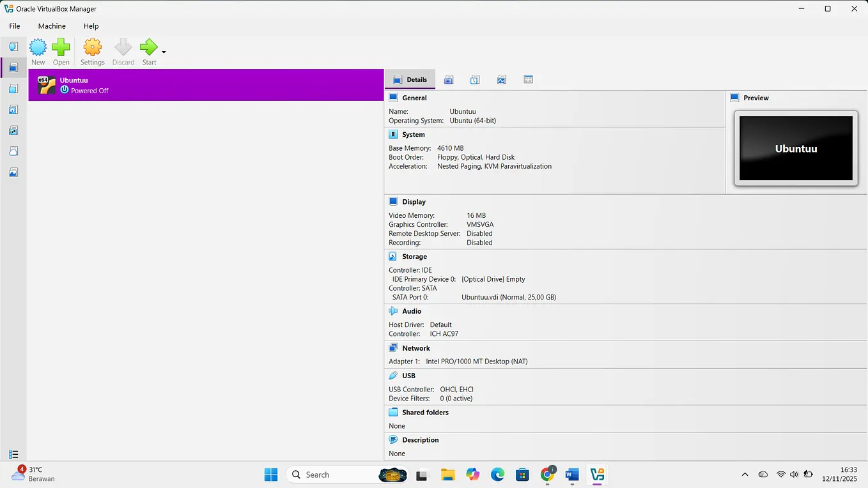868x488 pixels.
Task: Open the Logs tab with clock icon
Action: point(475,79)
